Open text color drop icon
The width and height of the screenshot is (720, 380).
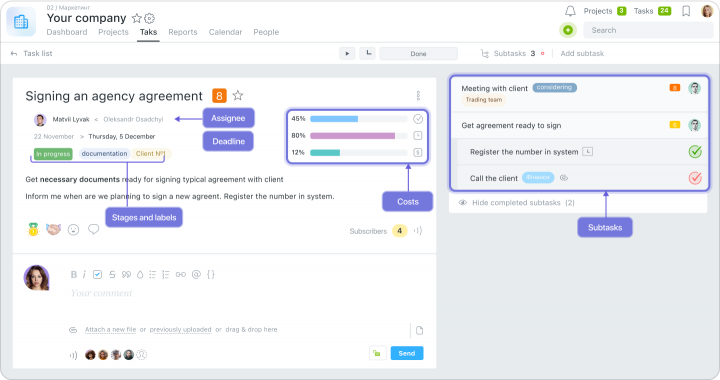click(140, 274)
